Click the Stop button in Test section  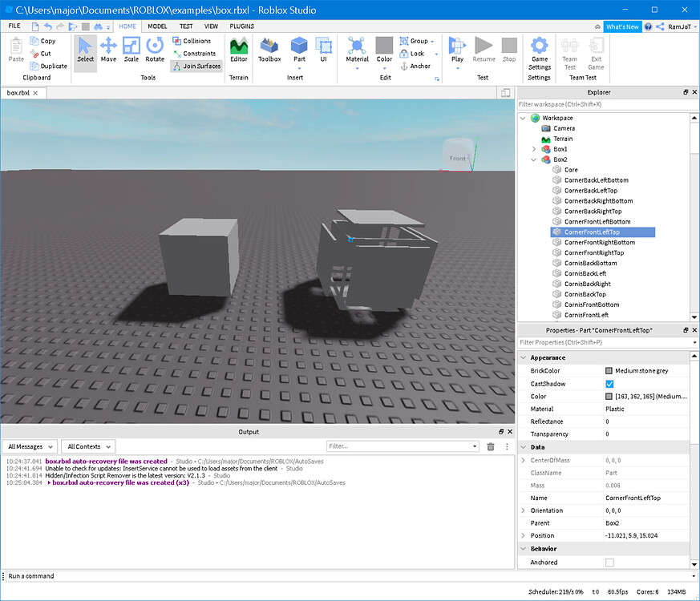tap(508, 46)
